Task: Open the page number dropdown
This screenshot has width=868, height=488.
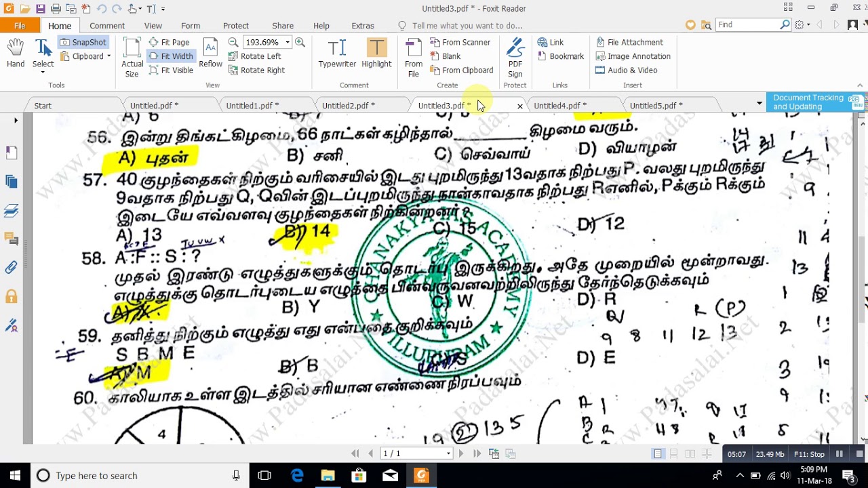Action: pyautogui.click(x=448, y=453)
